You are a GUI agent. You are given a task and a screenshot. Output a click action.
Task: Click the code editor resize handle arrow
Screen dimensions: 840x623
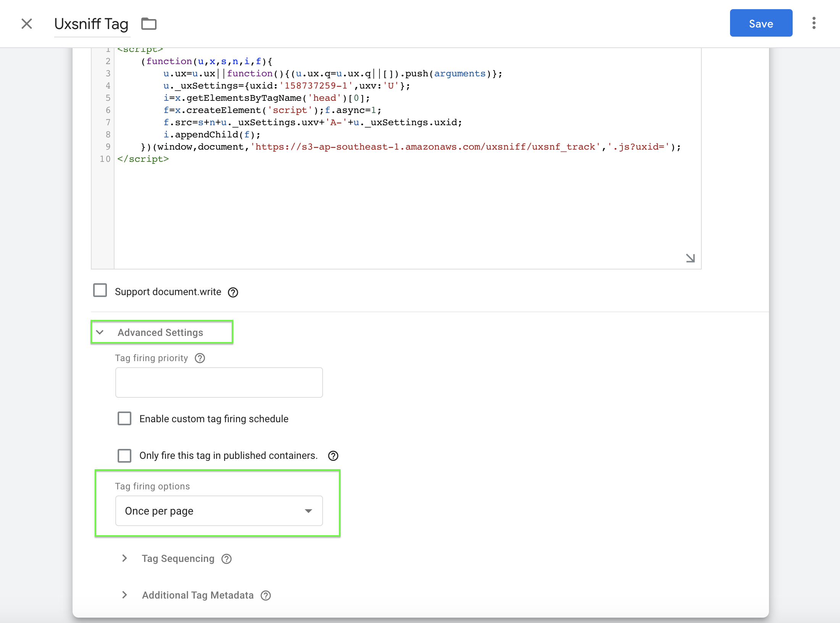pyautogui.click(x=690, y=258)
